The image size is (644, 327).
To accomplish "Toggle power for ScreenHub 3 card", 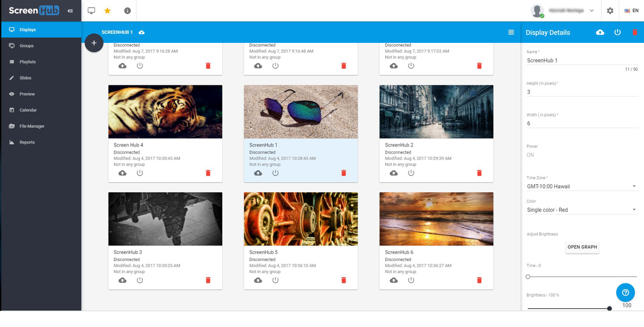I will [x=140, y=280].
